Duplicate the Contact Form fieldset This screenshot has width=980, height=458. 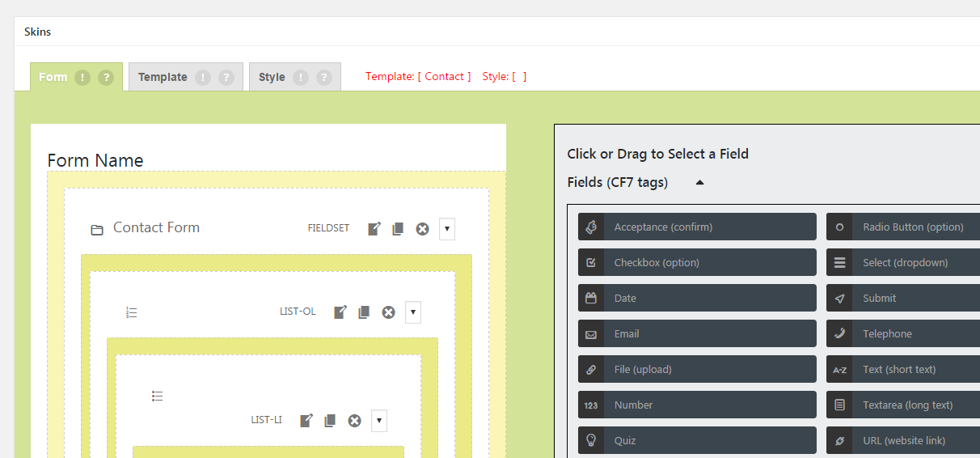tap(398, 229)
